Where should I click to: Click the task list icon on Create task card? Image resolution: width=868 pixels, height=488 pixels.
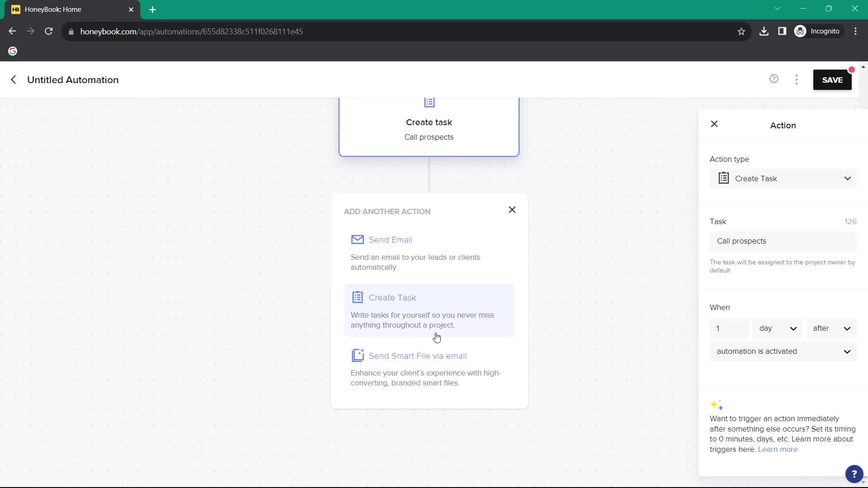pyautogui.click(x=429, y=103)
